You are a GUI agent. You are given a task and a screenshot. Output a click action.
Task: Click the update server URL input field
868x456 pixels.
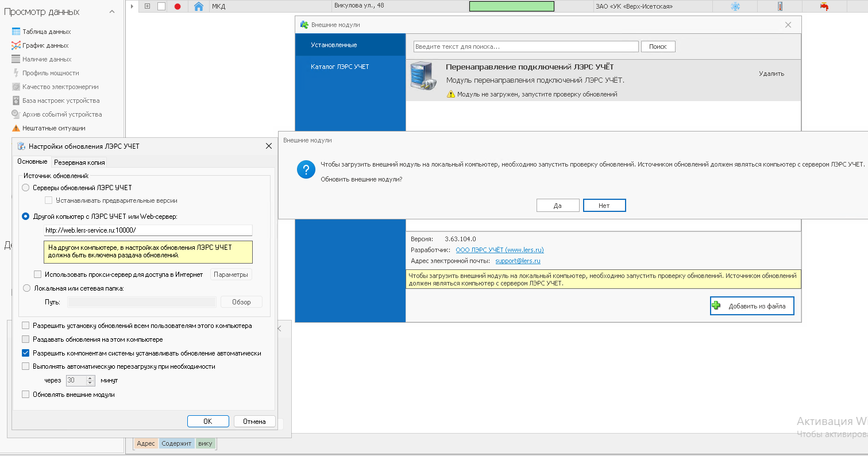(148, 230)
